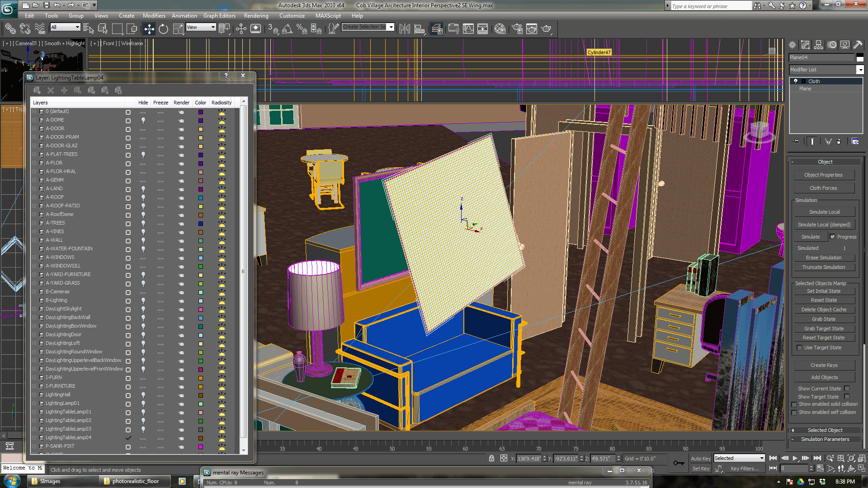
Task: Toggle the Selection Lock padlock icon
Action: (x=491, y=458)
